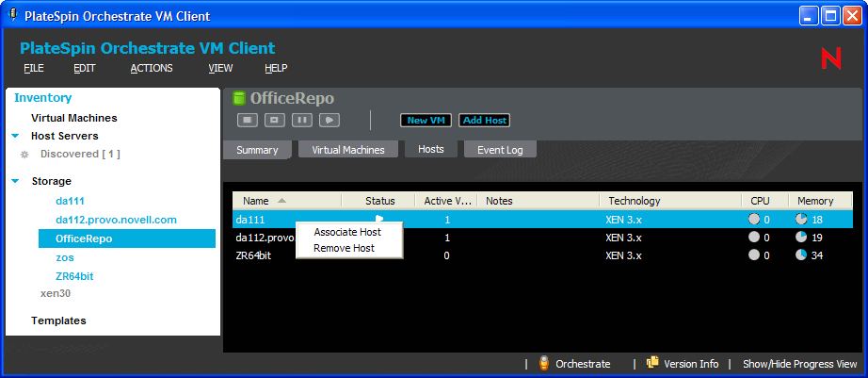Select da112.provo.novell.com storage item
This screenshot has height=378, width=868.
click(x=116, y=220)
